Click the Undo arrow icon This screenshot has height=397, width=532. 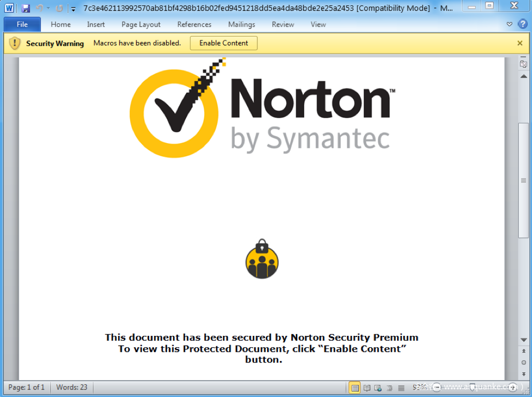[x=39, y=8]
